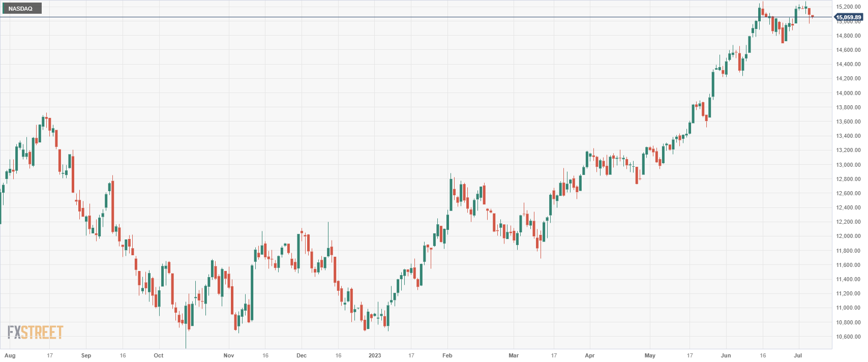Click the 12,400.00 price axis label
868x362 pixels.
848,207
